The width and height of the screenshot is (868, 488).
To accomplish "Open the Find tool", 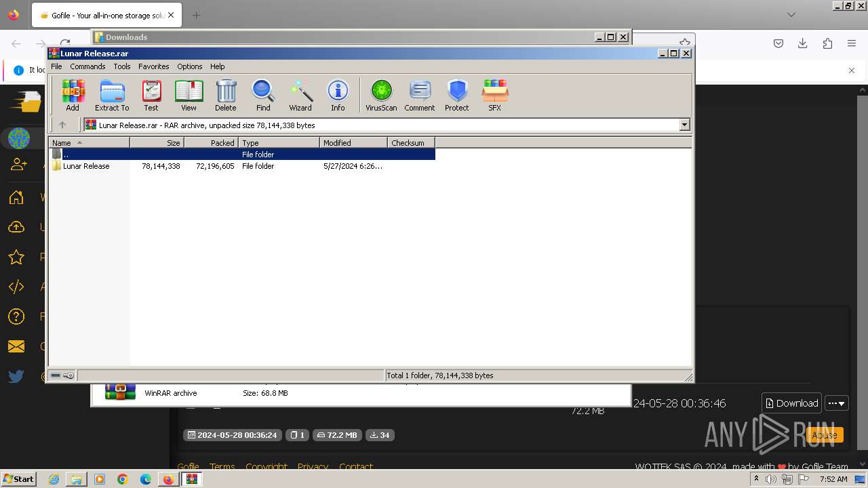I will (263, 96).
